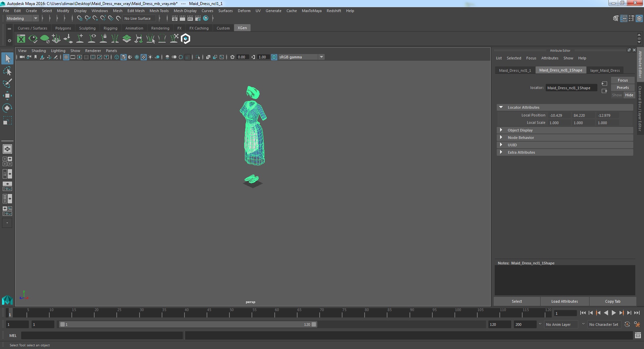Viewport: 644px width, 349px height.
Task: Click the viewport select camera icon
Action: tap(22, 57)
